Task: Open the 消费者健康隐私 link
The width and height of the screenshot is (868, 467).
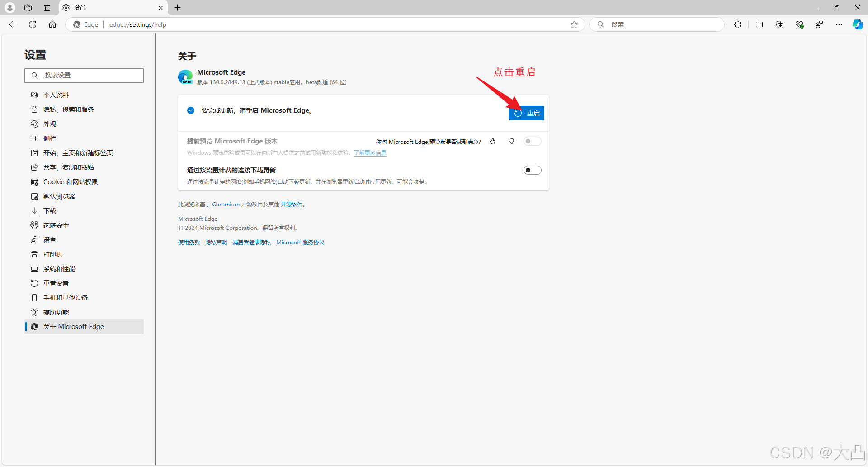Action: click(x=251, y=243)
